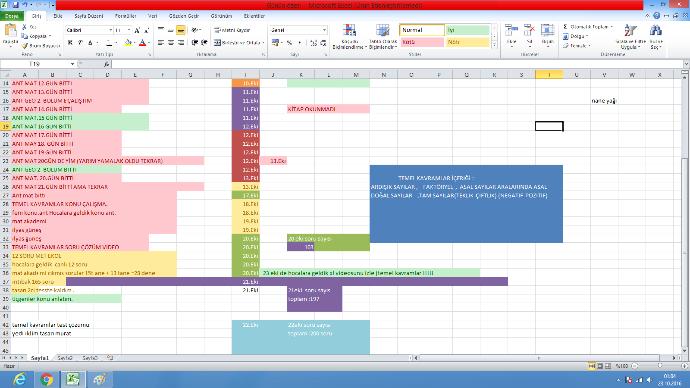690x388 pixels.
Task: Click the insert function fx icon
Action: (106, 64)
